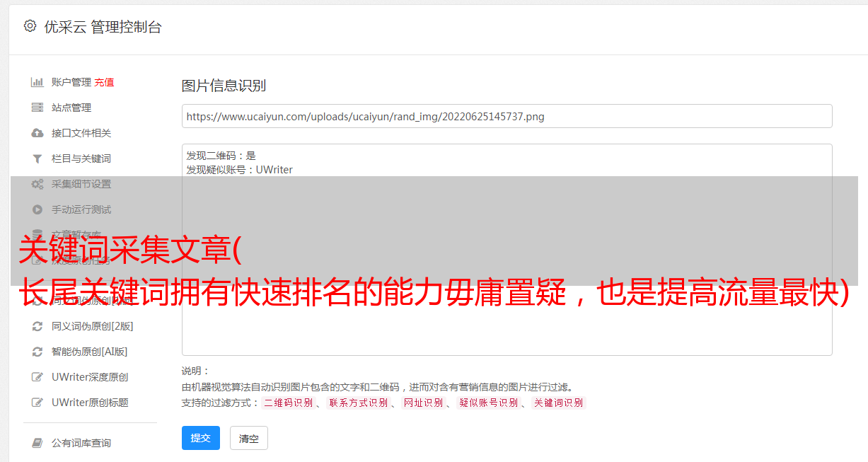Click the result line 发现疑似账号：UWriter
Screen dimensions: 868x462
(x=240, y=170)
